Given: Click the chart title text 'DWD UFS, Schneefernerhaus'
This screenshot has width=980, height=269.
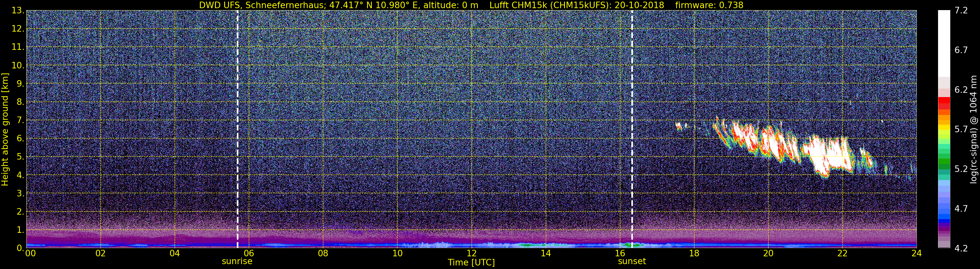Looking at the screenshot, I should [261, 5].
